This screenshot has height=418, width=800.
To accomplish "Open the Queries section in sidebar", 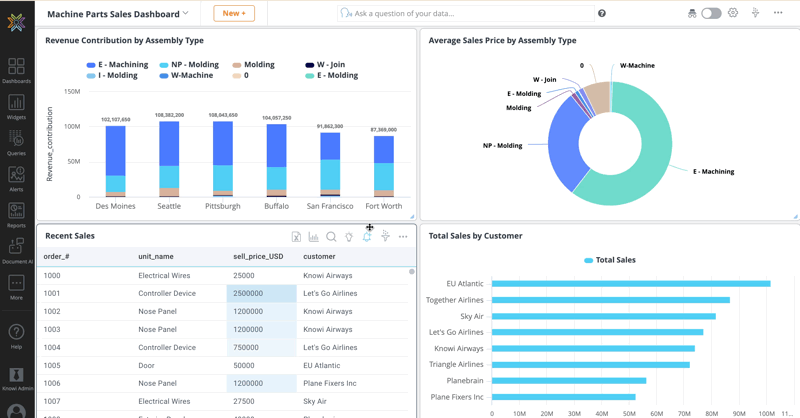I will (16, 143).
